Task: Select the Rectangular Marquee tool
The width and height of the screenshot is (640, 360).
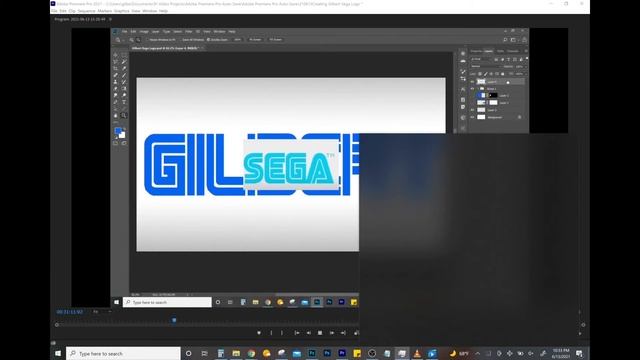Action: click(x=124, y=55)
